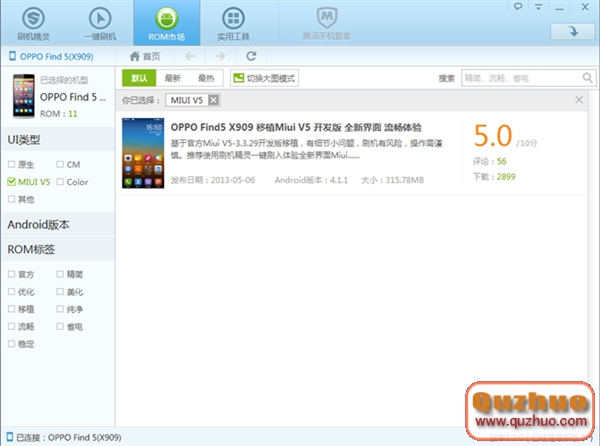Click the search magnifier icon
The width and height of the screenshot is (600, 446).
tap(588, 78)
